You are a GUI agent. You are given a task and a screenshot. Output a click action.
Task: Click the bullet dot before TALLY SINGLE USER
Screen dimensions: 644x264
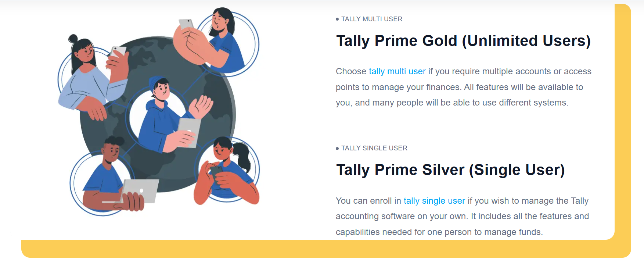click(x=337, y=149)
